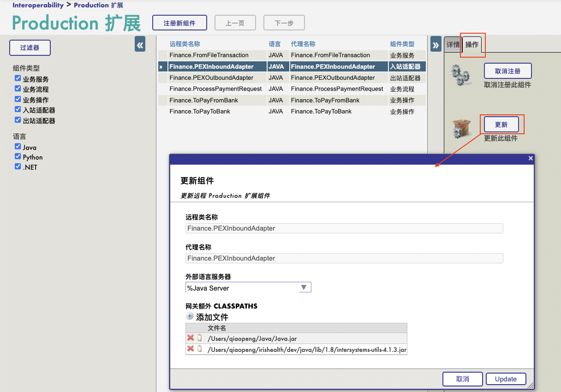Close the 更新组件 dialog with X
This screenshot has width=561, height=392.
pos(531,159)
